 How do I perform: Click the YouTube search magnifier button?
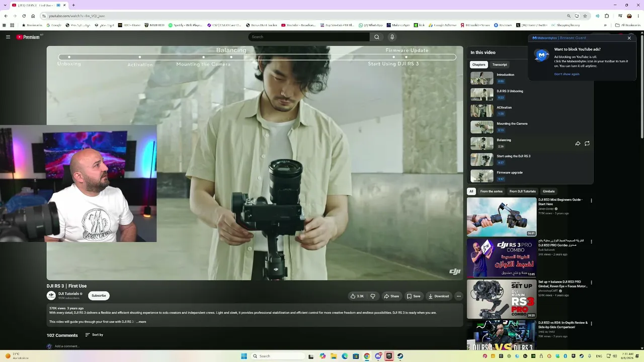click(376, 37)
